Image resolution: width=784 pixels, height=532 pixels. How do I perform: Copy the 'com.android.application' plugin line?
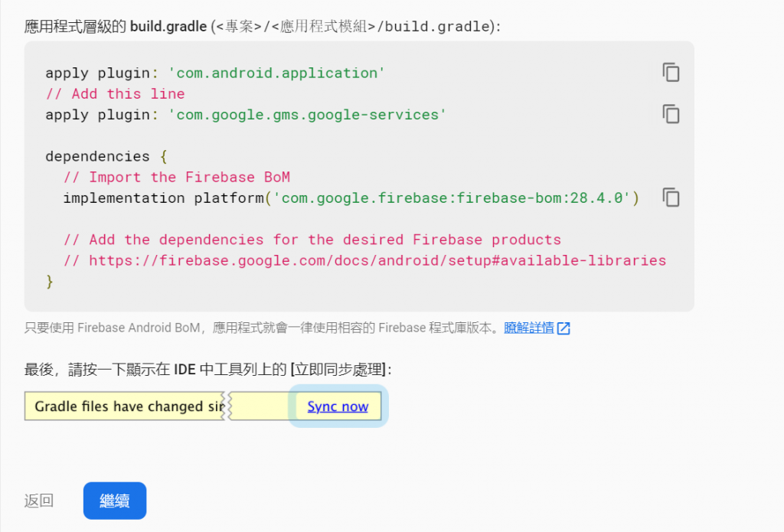click(x=671, y=73)
